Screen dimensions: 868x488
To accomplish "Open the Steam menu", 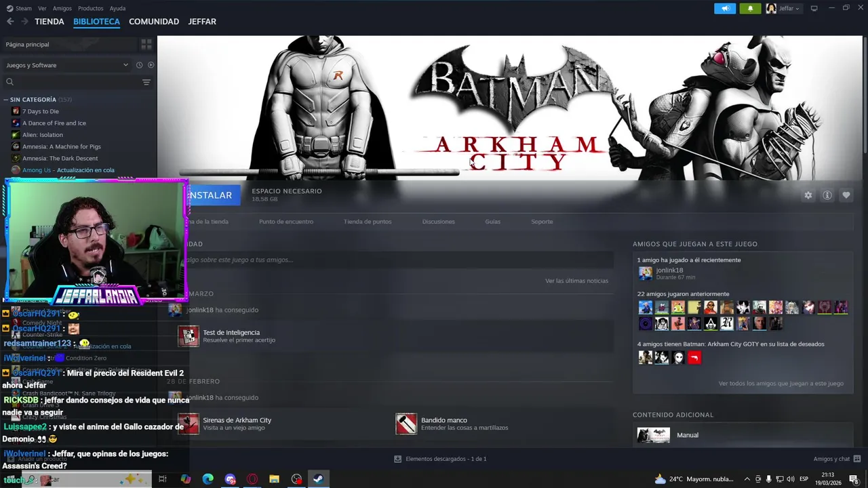I will pos(20,8).
